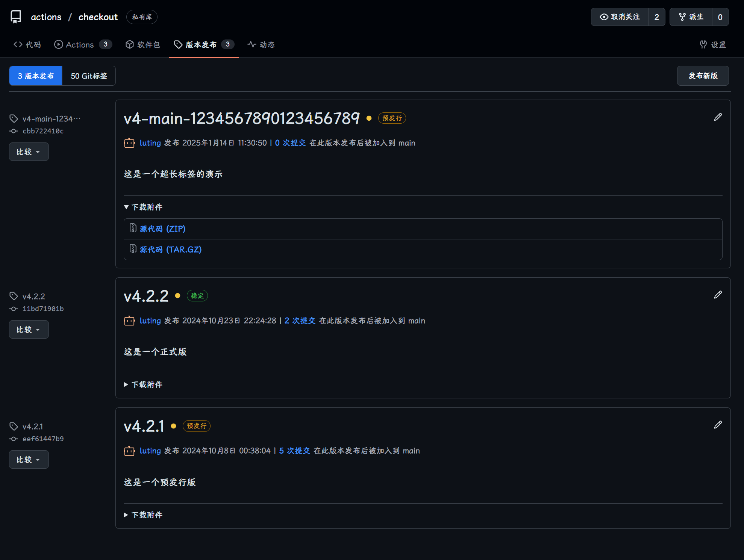The height and width of the screenshot is (560, 744).
Task: Switch to the 50 Git标签 tab
Action: pyautogui.click(x=89, y=76)
